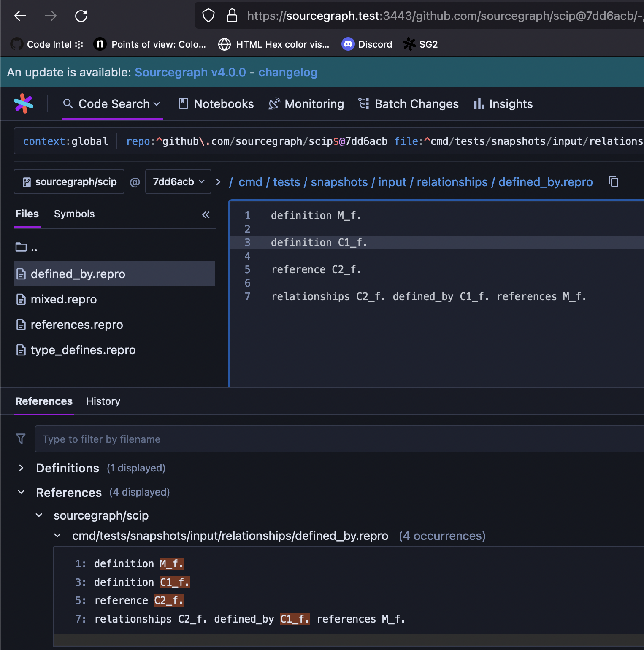Click line number 1 in code view
The width and height of the screenshot is (644, 650).
pos(248,215)
